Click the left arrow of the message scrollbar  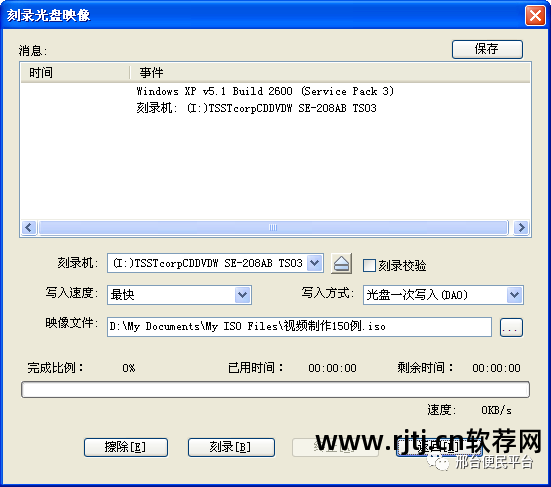click(29, 227)
